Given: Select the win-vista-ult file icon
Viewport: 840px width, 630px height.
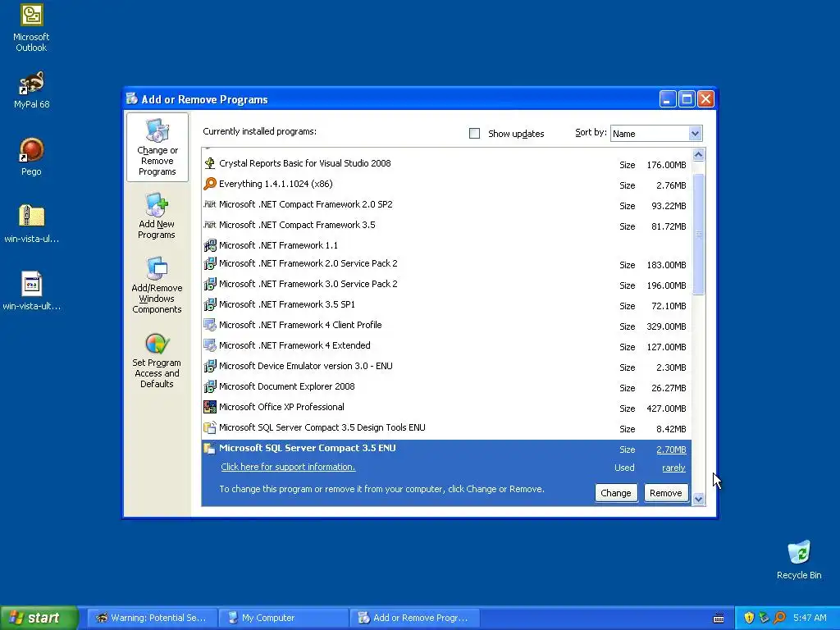Looking at the screenshot, I should coord(32,284).
